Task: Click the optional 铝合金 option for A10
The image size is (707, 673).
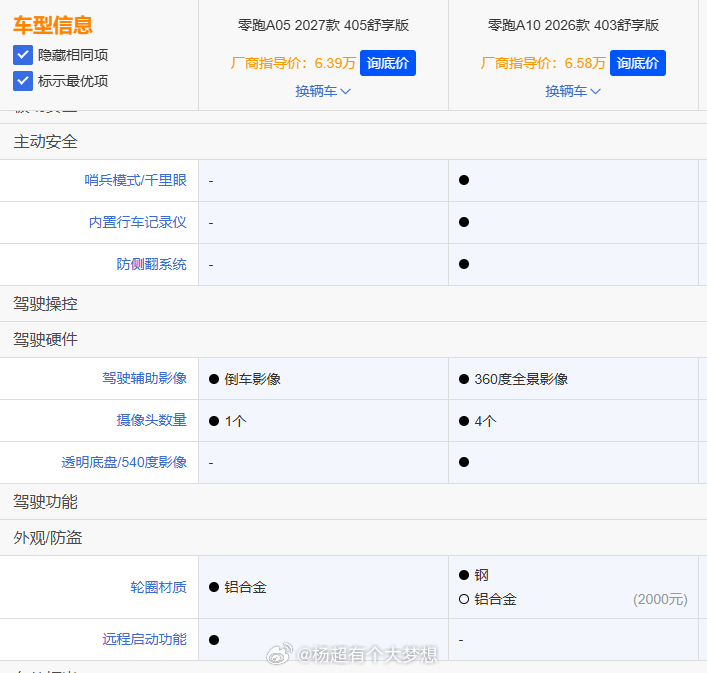Action: pyautogui.click(x=495, y=600)
